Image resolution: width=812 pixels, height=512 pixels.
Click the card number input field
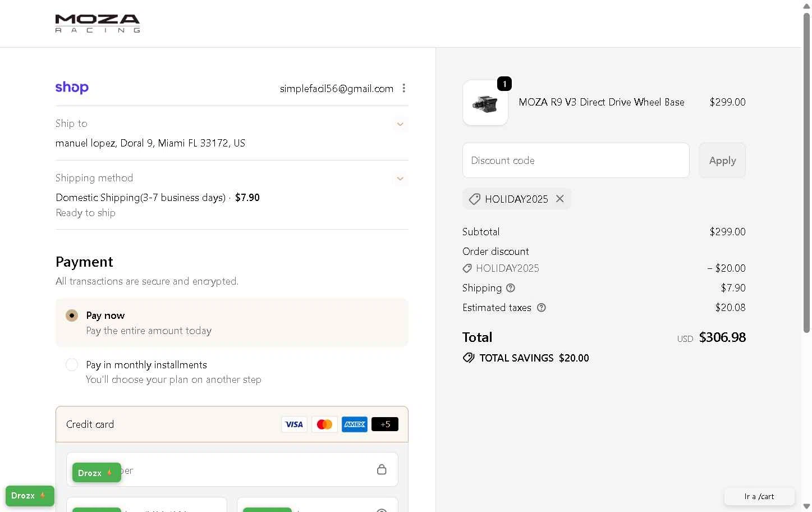(232, 469)
